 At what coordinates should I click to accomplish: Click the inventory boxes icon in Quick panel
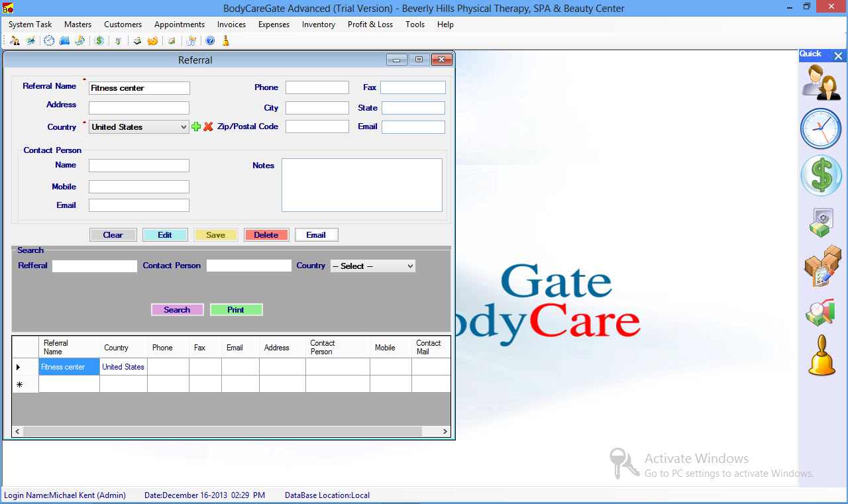821,266
